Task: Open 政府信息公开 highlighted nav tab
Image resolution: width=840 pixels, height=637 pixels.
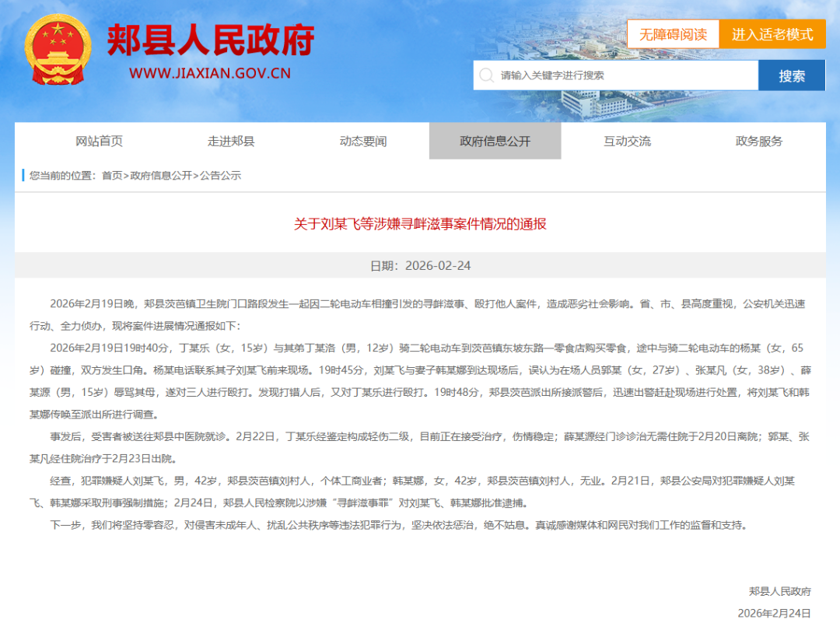Action: point(495,141)
